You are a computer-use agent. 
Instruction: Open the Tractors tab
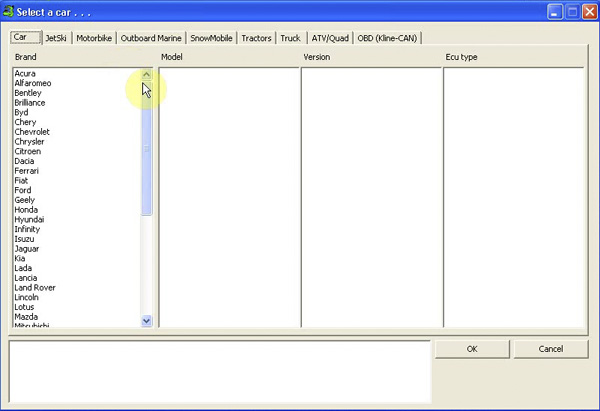coord(256,38)
